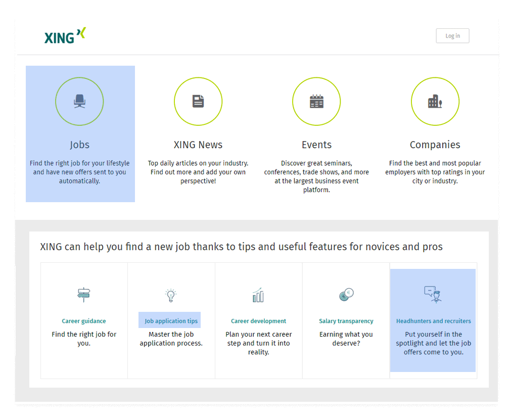Click the 'Plan your next career step' text
The width and height of the screenshot is (509, 420).
pyautogui.click(x=258, y=343)
